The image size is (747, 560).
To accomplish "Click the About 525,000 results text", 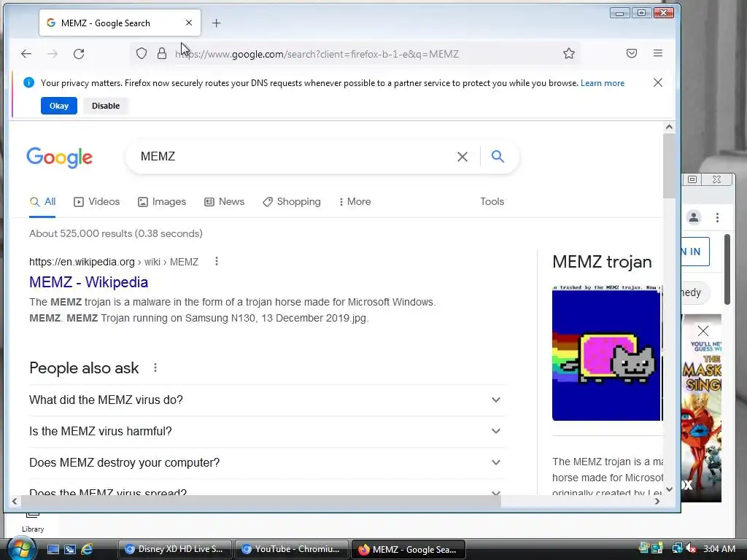I will coord(116,234).
